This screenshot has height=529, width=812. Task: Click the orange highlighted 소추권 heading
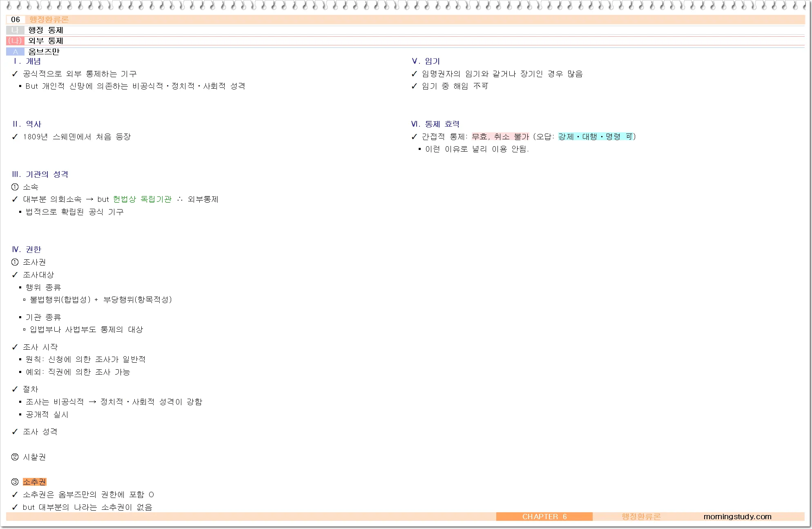(x=35, y=482)
